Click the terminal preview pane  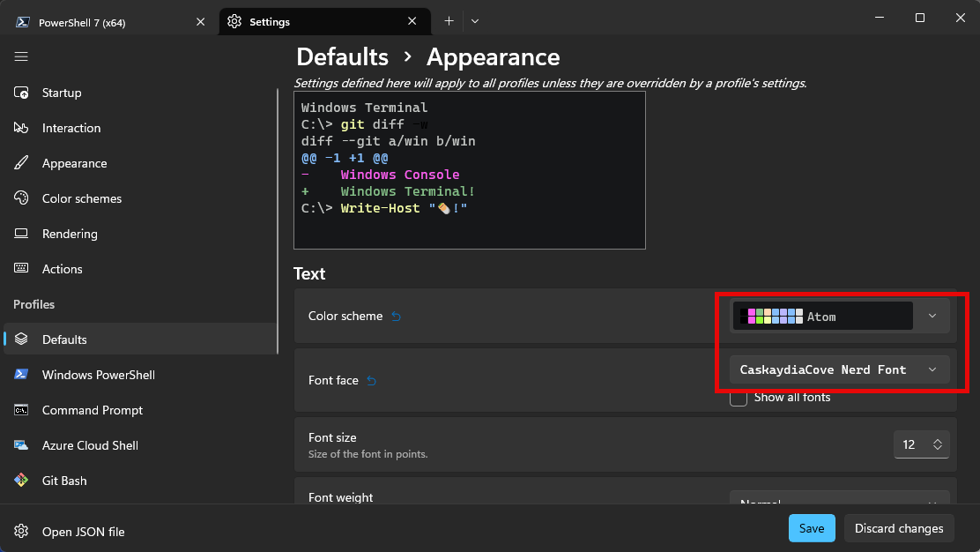pyautogui.click(x=470, y=170)
